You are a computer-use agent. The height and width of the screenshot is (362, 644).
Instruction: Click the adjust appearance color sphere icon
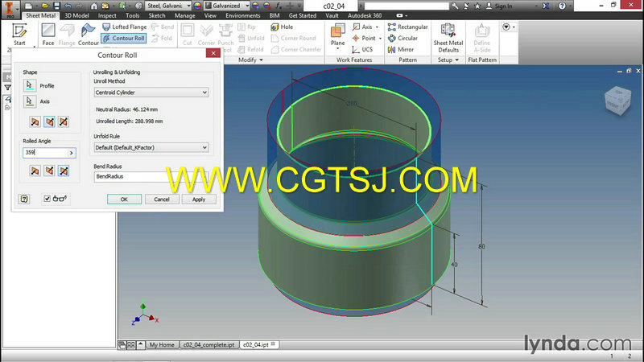pos(255,6)
